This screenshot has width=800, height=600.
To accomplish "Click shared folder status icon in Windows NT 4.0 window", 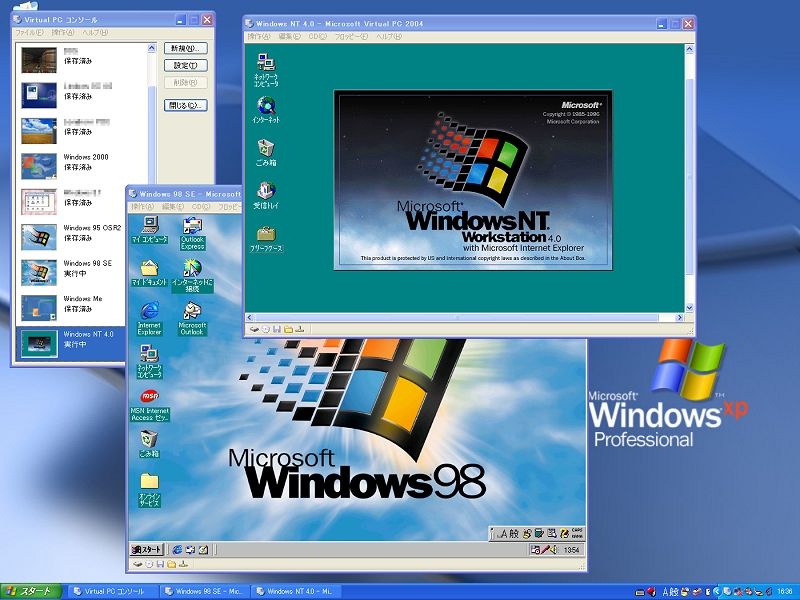I will point(288,329).
